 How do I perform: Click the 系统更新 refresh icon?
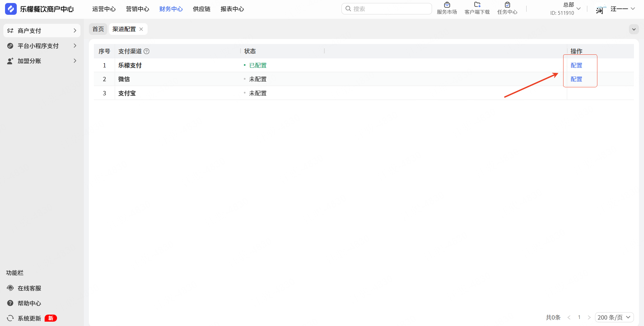[10, 318]
